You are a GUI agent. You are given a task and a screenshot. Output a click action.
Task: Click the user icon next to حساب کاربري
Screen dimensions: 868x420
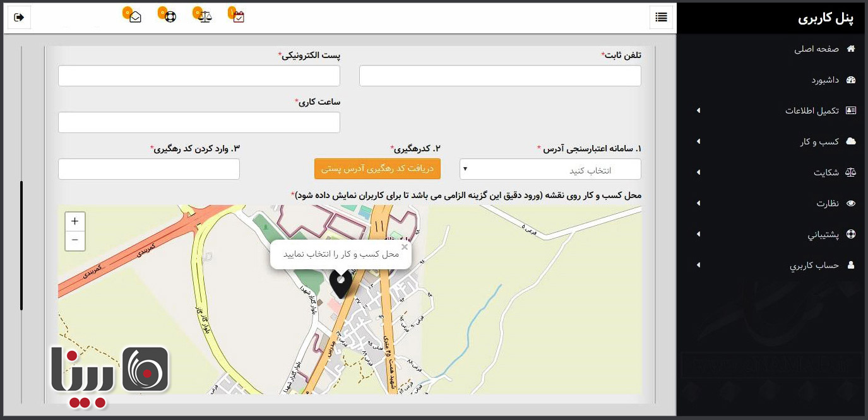pos(852,265)
